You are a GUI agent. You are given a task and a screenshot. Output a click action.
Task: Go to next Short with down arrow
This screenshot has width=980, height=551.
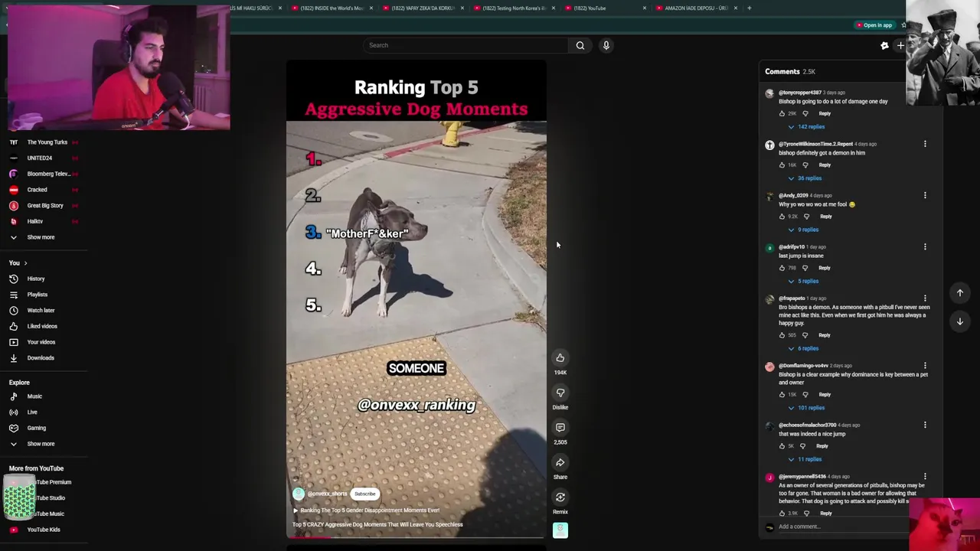pos(959,321)
